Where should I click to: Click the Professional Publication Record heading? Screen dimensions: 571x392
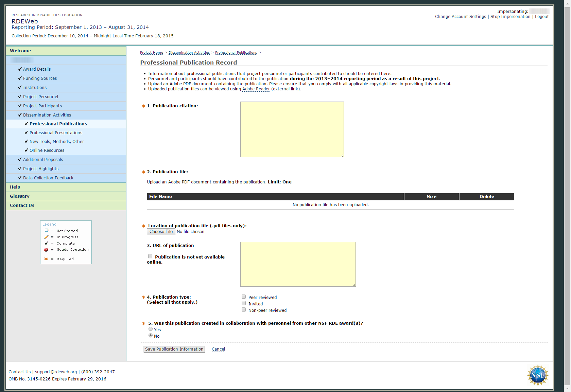(x=189, y=63)
